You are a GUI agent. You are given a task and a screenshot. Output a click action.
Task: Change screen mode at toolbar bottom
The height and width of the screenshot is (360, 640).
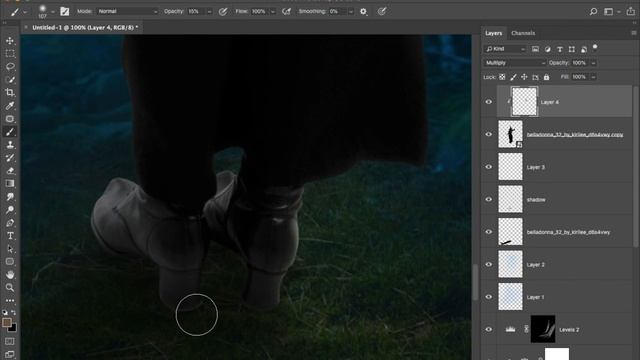[10, 354]
